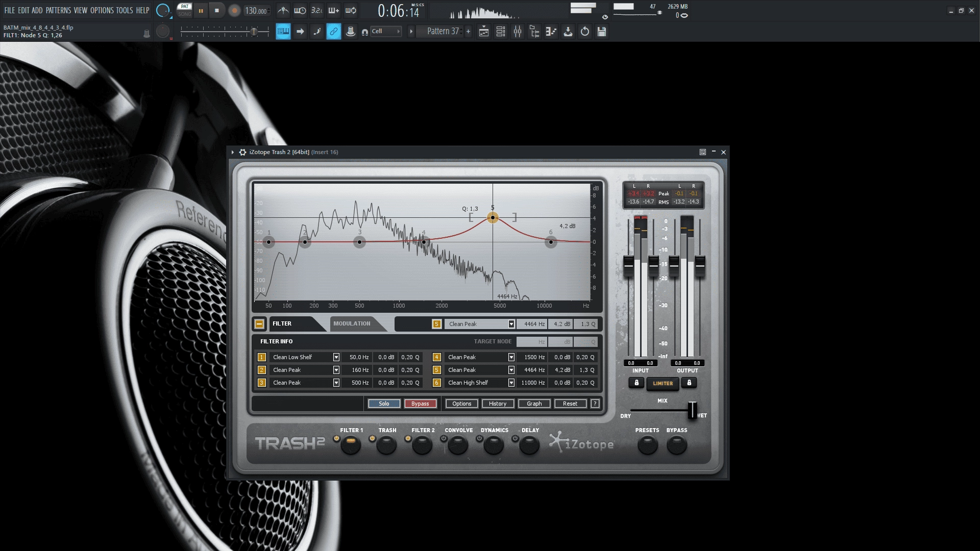Click the question mark help button

point(595,404)
